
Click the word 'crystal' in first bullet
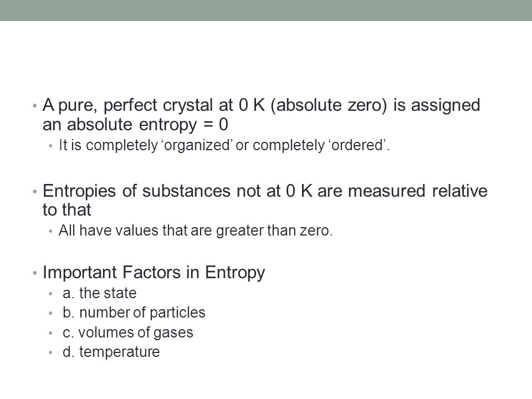tap(188, 106)
